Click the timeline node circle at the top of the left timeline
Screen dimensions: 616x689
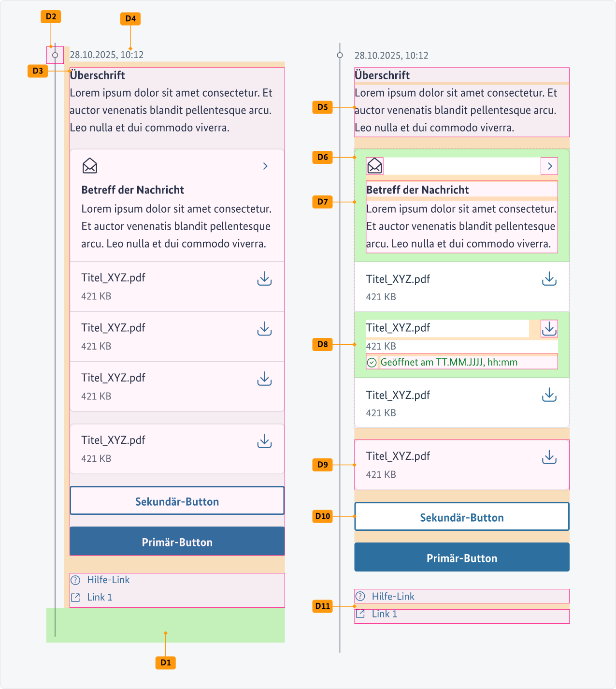pyautogui.click(x=55, y=55)
